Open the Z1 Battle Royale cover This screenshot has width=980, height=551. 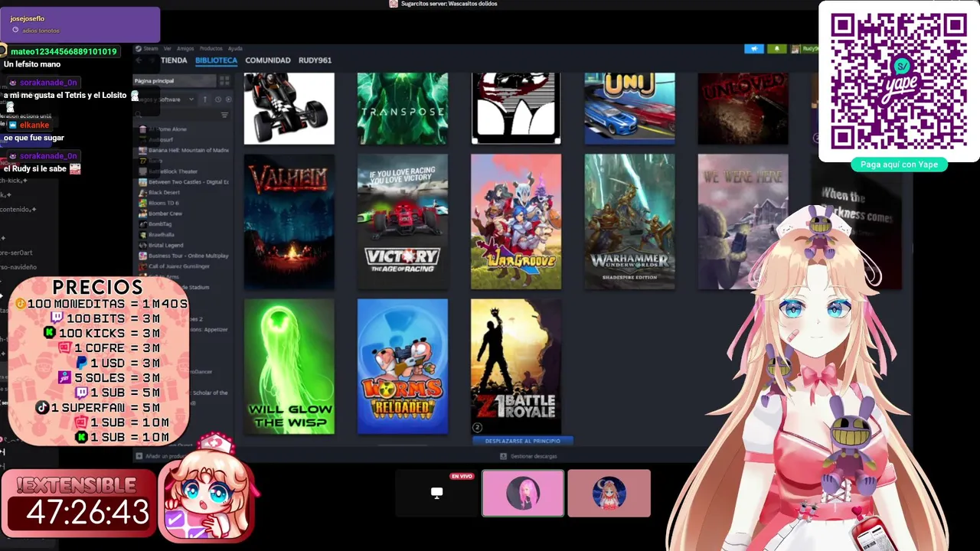pos(516,367)
